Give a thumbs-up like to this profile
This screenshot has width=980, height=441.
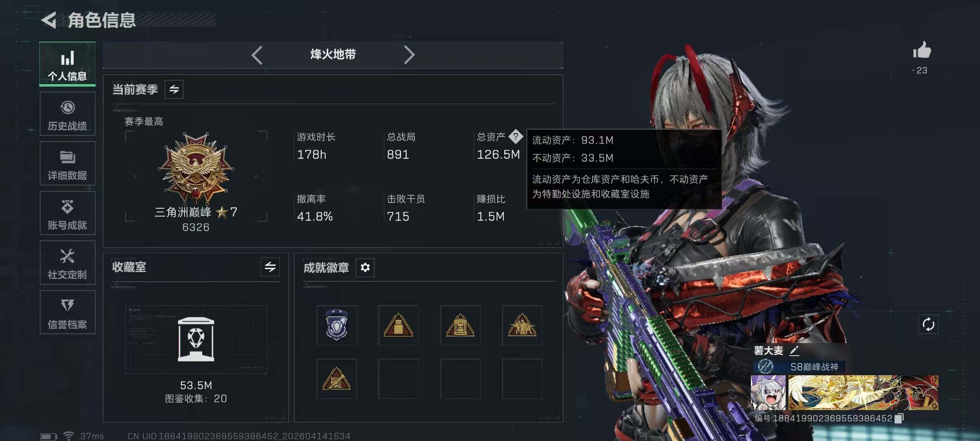click(922, 50)
